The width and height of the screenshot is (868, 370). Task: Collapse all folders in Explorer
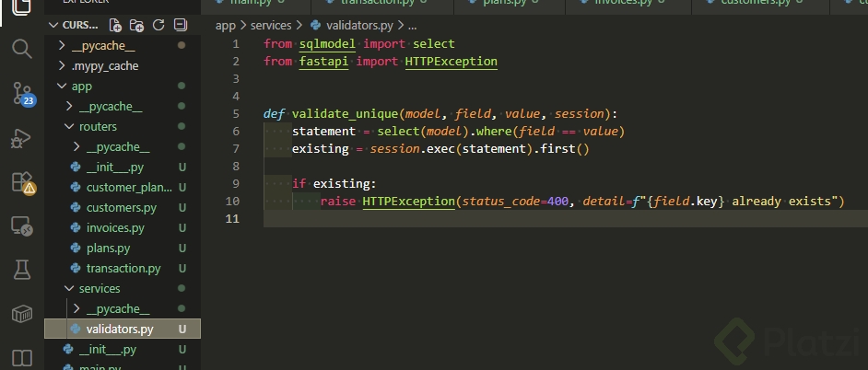point(180,26)
